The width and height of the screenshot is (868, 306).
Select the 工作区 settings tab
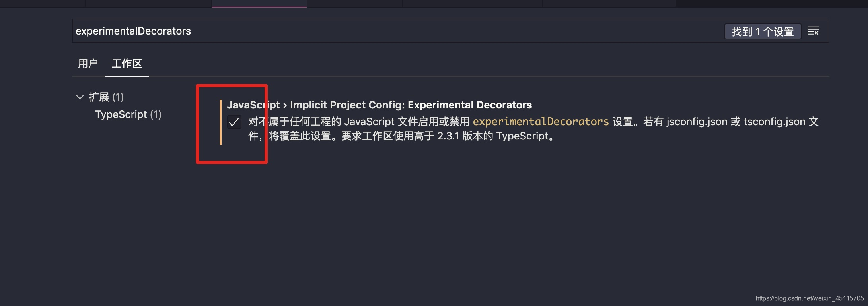[x=127, y=64]
